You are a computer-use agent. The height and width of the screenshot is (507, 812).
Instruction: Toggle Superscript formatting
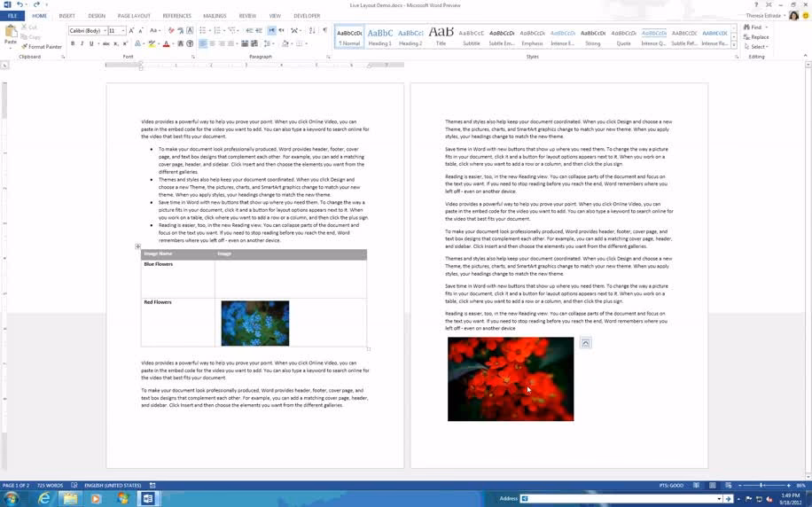pyautogui.click(x=125, y=43)
